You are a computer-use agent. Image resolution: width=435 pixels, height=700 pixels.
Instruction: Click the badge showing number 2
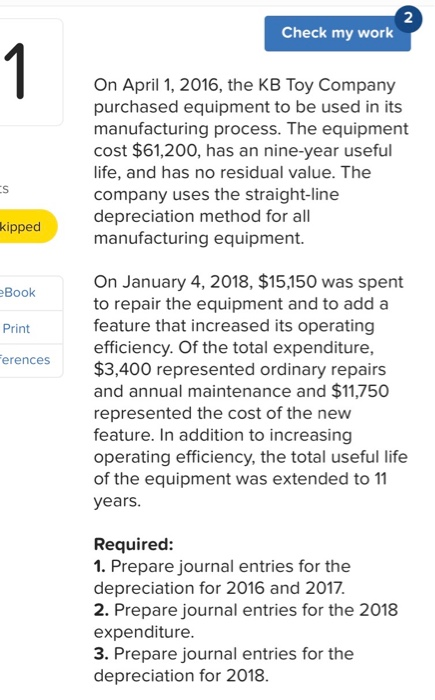click(x=408, y=19)
